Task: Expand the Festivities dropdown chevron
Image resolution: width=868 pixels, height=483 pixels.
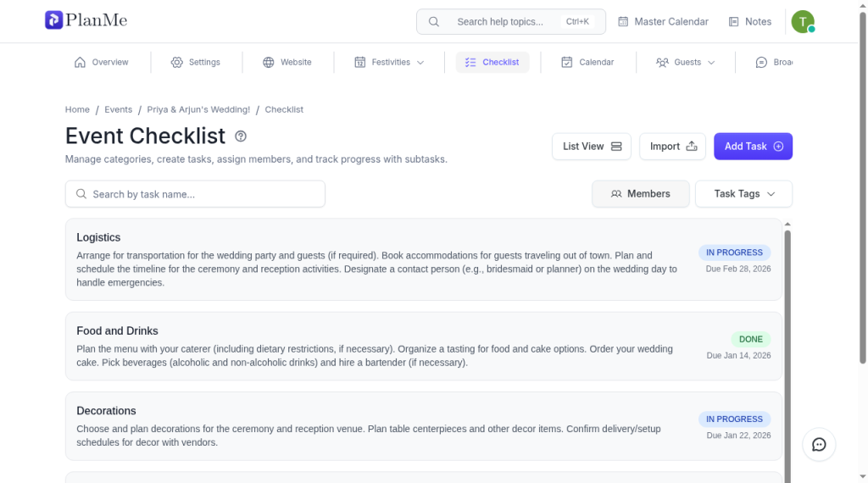Action: (420, 63)
